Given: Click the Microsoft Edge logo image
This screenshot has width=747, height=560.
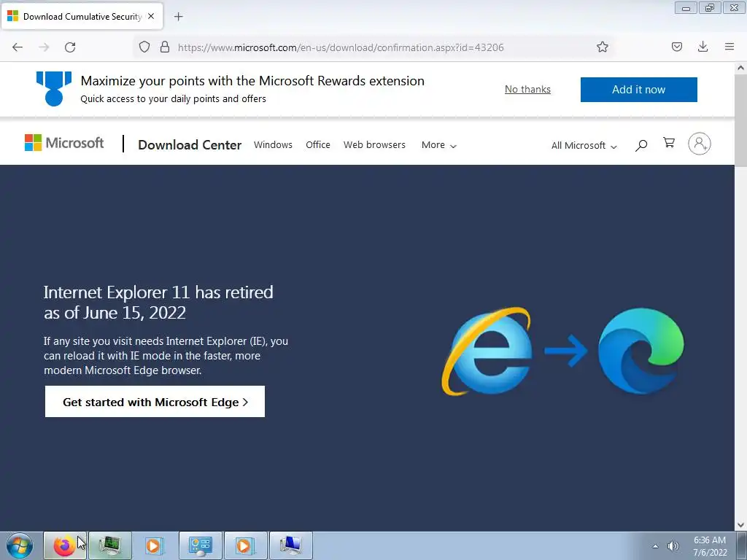Looking at the screenshot, I should pyautogui.click(x=641, y=351).
